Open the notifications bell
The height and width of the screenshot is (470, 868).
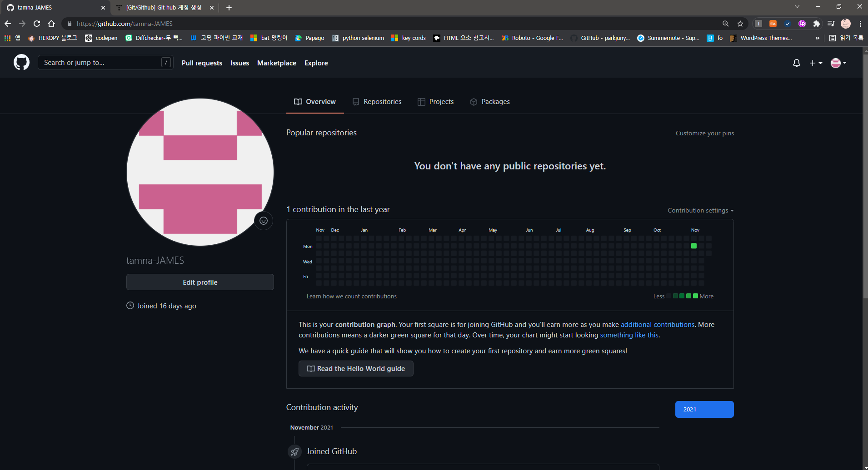796,63
